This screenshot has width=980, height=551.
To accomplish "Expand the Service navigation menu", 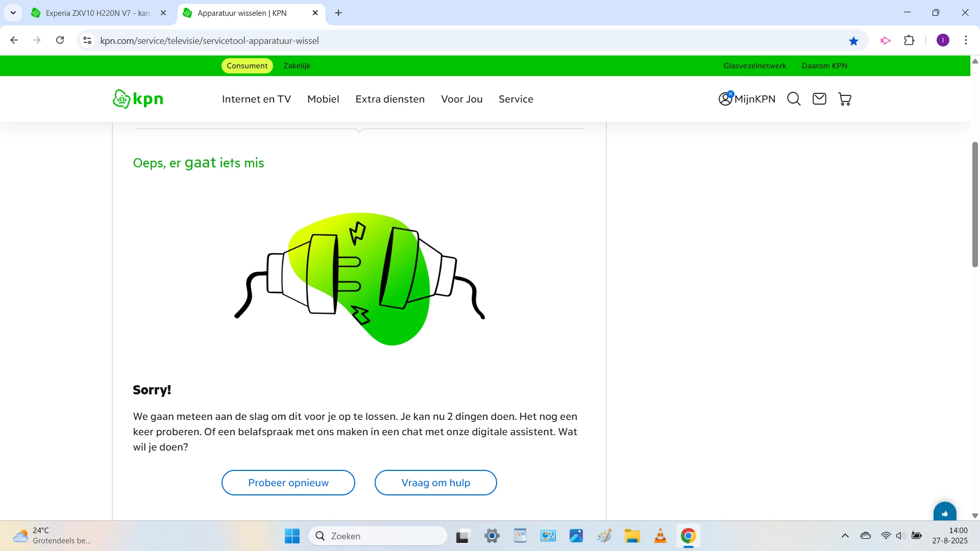I will (x=516, y=99).
